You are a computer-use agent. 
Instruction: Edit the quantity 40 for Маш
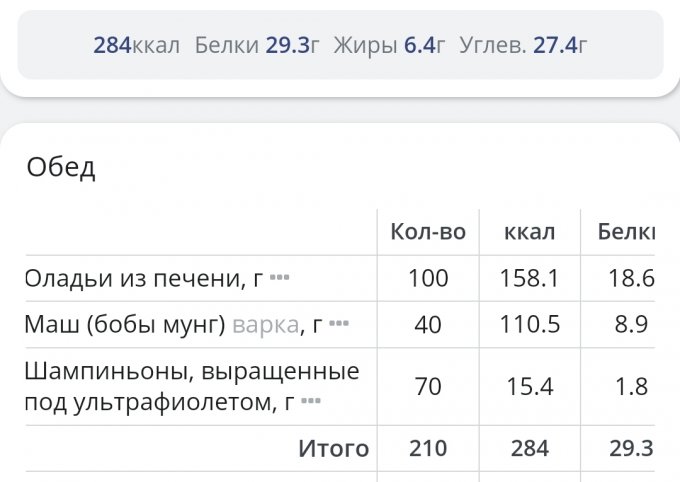(x=428, y=324)
